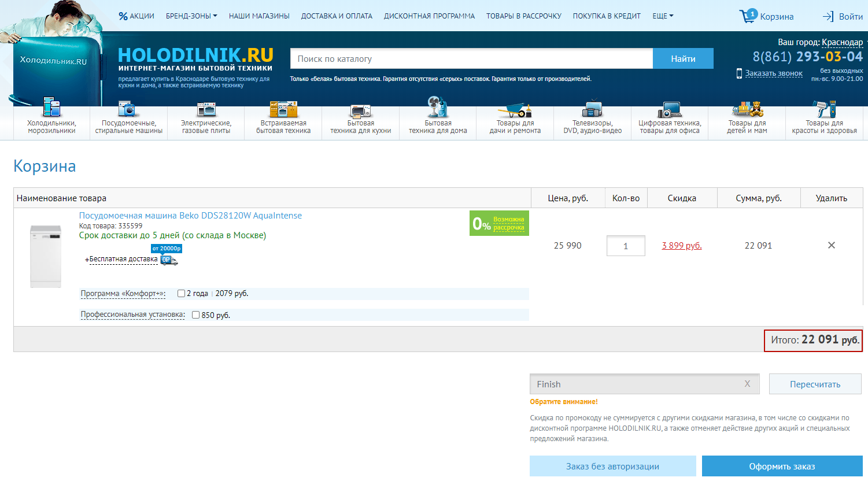Viewport: 868px width, 481px height.
Task: Click the percent icon next to Акции
Action: click(123, 16)
